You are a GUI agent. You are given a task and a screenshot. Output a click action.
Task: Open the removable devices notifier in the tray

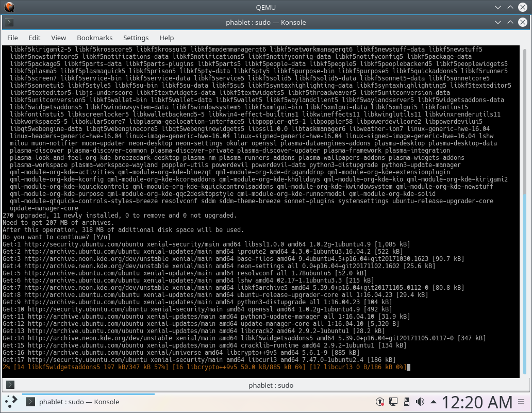(x=407, y=401)
